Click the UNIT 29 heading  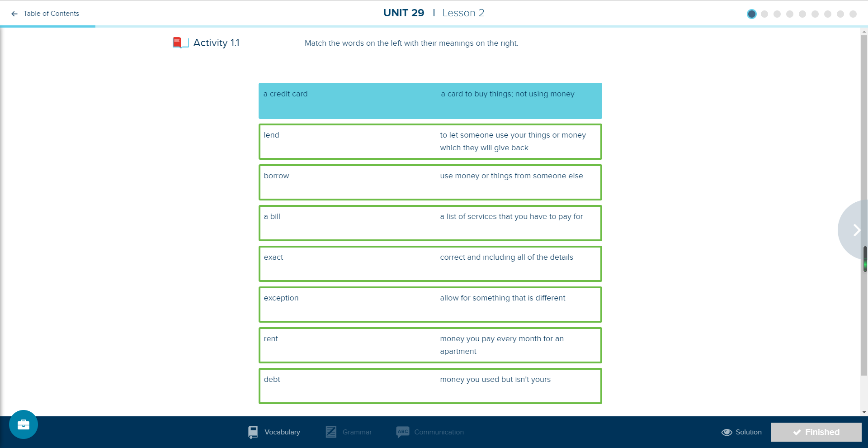(x=404, y=13)
